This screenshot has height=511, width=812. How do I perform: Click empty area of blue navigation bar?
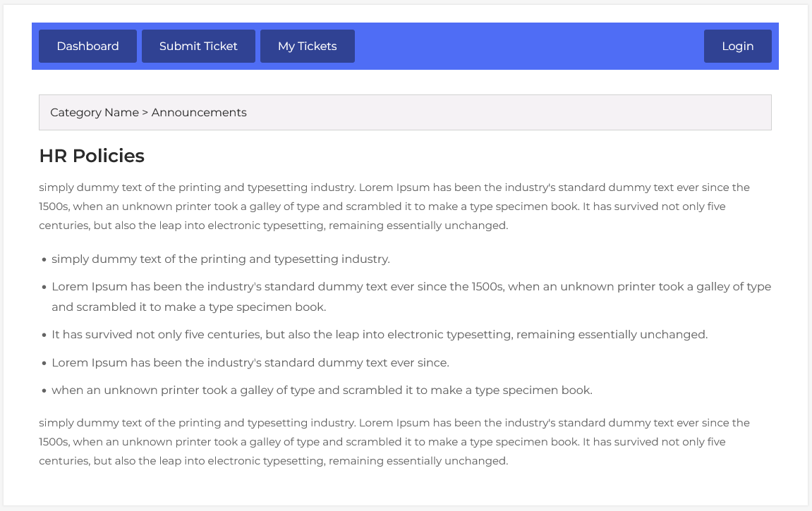[x=529, y=47]
